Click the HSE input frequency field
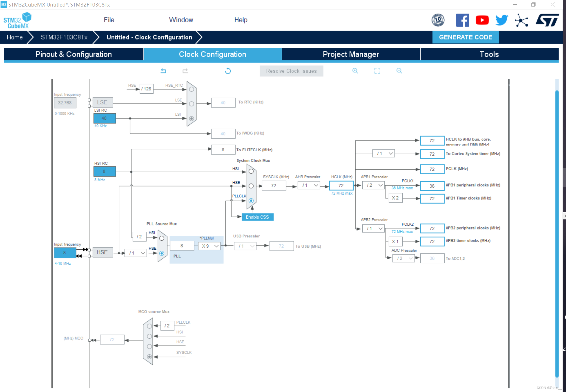The height and width of the screenshot is (392, 566). 65,253
